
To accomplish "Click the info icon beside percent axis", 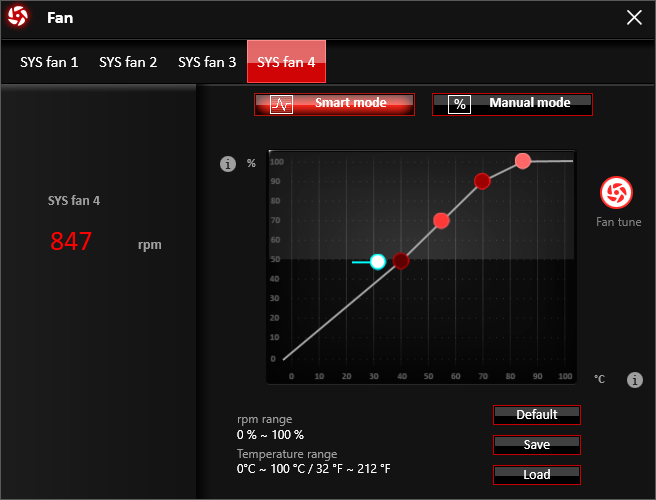I will [x=227, y=164].
